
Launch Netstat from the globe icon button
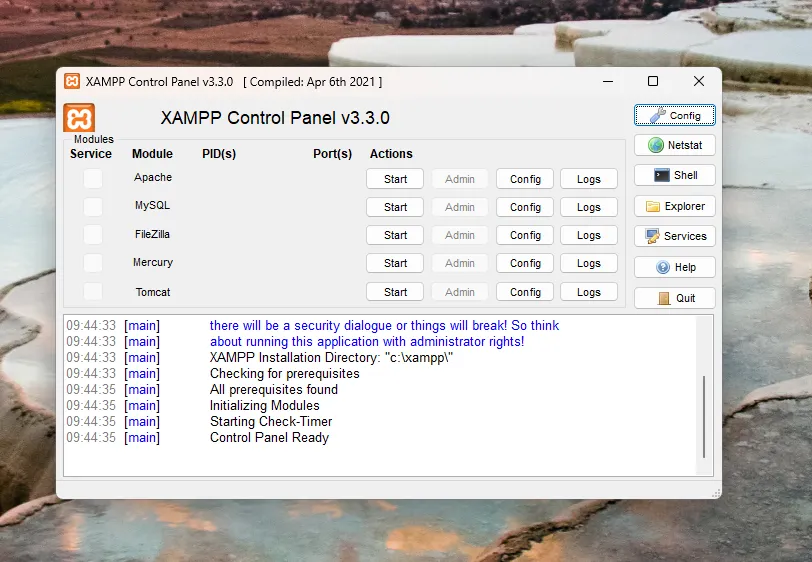coord(675,145)
